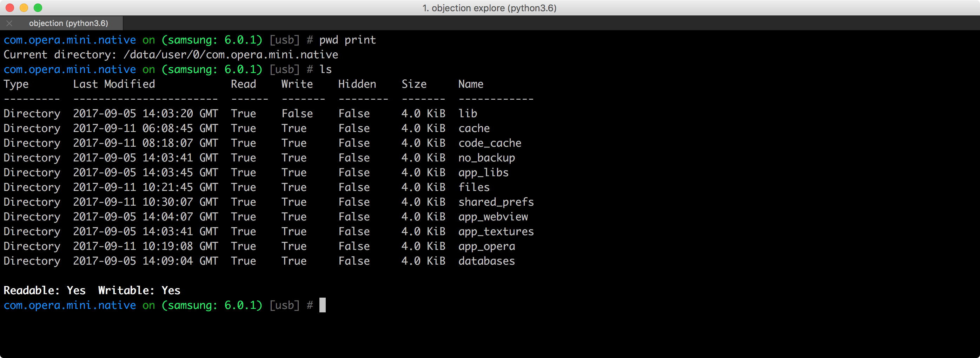
Task: Click 'com.opera.mini.native' in the bottom prompt
Action: (x=69, y=305)
